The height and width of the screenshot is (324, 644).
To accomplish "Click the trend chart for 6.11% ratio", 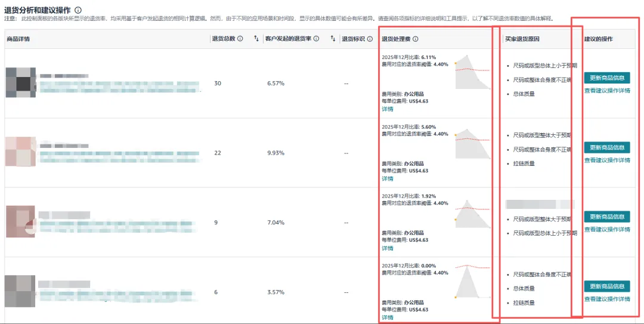I will (x=472, y=72).
